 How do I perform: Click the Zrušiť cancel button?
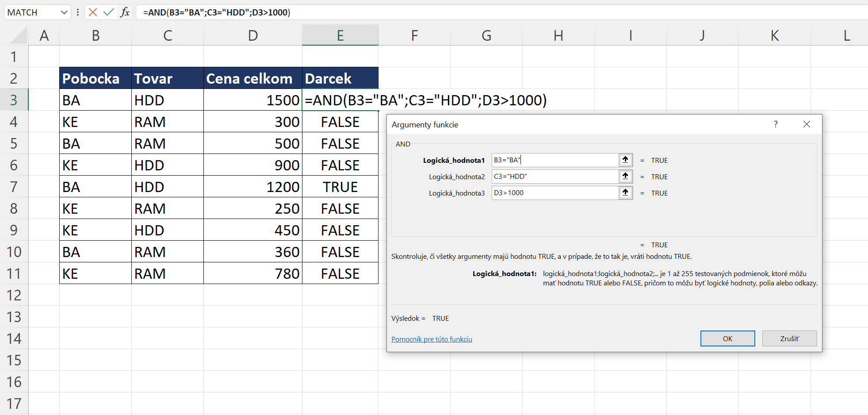(789, 338)
